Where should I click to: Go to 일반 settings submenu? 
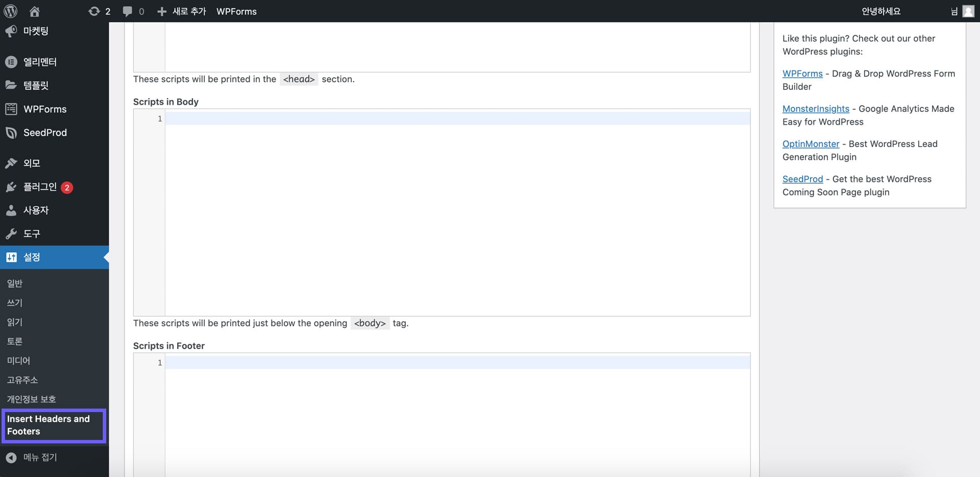click(x=15, y=283)
